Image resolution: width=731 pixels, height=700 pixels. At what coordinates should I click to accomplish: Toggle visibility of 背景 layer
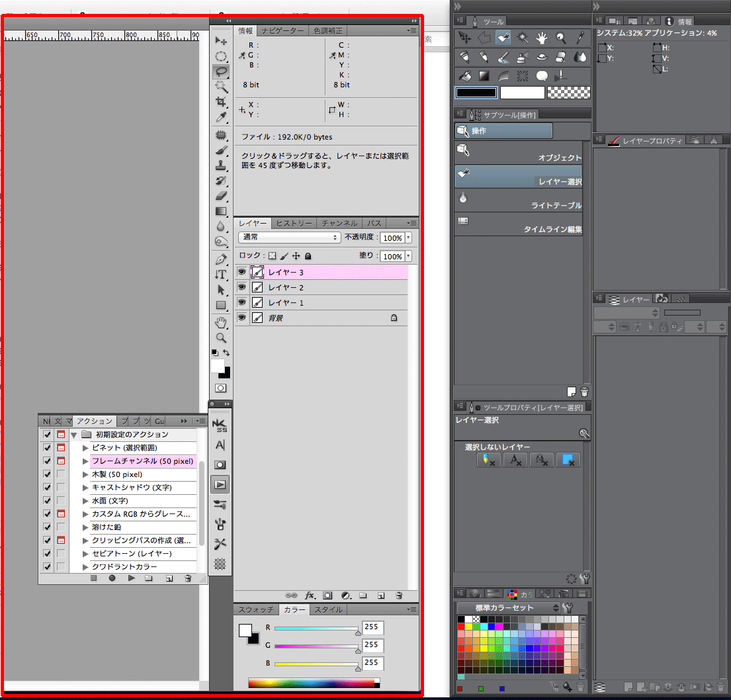[241, 318]
